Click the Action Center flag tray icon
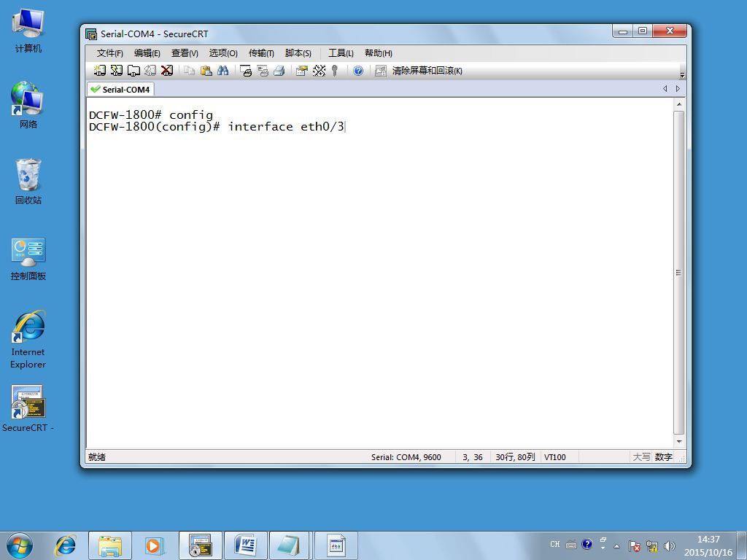This screenshot has height=560, width=747. [634, 546]
